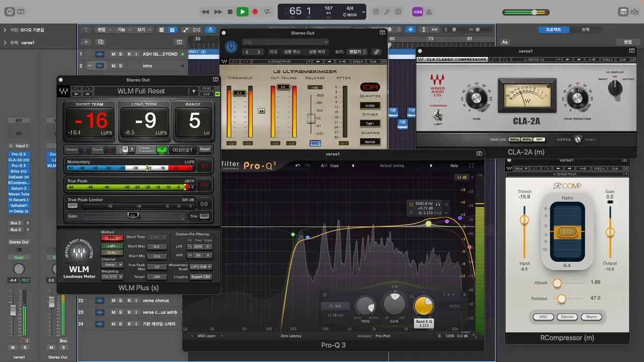Toggle the Cycle loop button
The image size is (644, 362).
pos(267,12)
